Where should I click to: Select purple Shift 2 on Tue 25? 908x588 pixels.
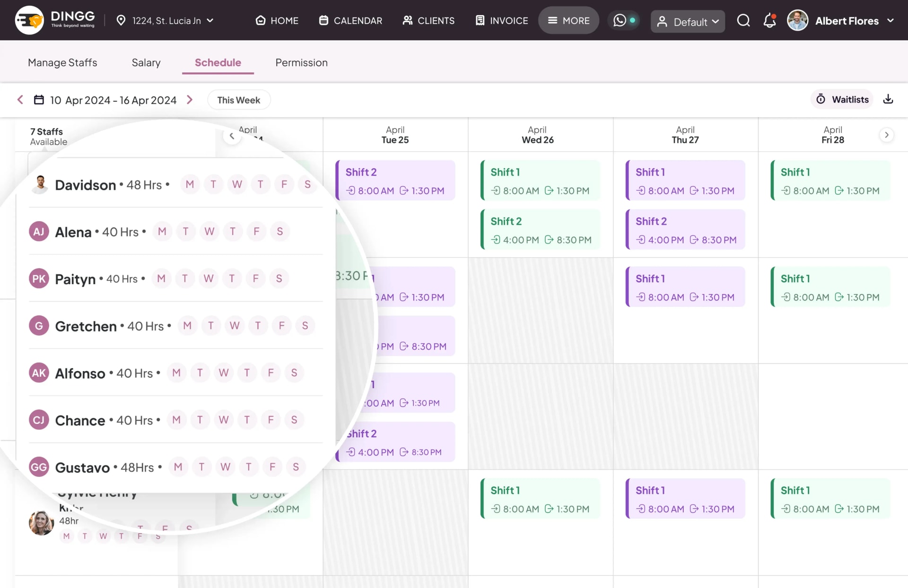click(395, 181)
